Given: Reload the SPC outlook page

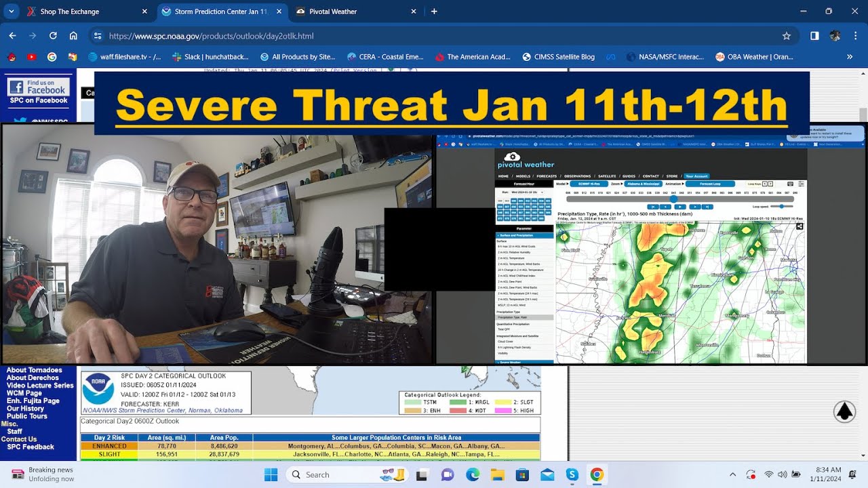Looking at the screenshot, I should coord(53,36).
